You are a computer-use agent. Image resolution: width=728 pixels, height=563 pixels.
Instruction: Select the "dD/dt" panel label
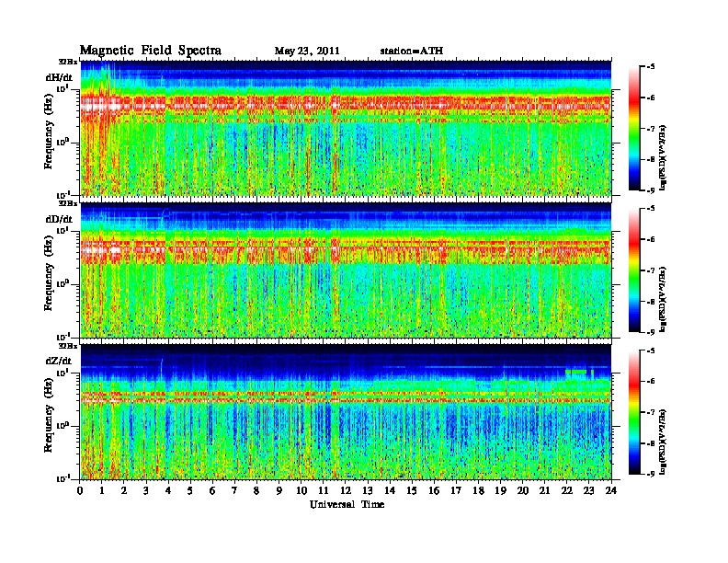click(59, 219)
